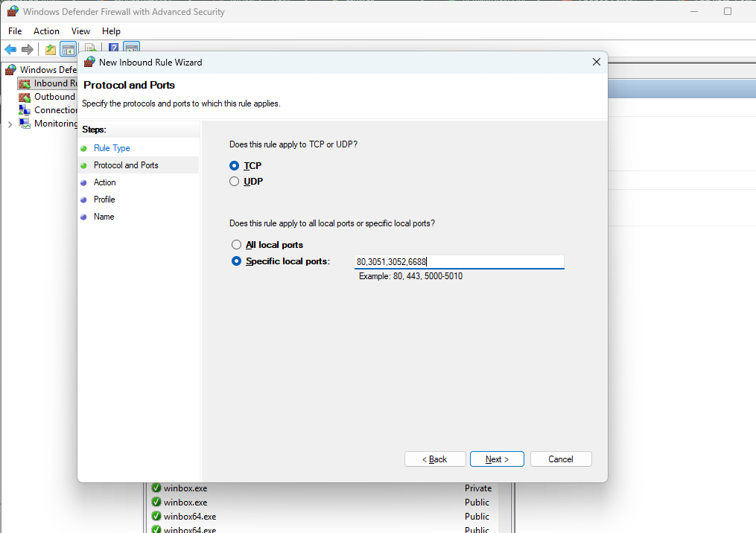Choose the All local ports option

[236, 245]
